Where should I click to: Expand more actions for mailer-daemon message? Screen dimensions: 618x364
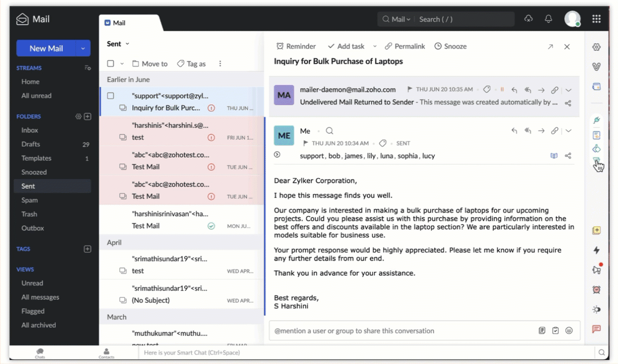pyautogui.click(x=568, y=90)
